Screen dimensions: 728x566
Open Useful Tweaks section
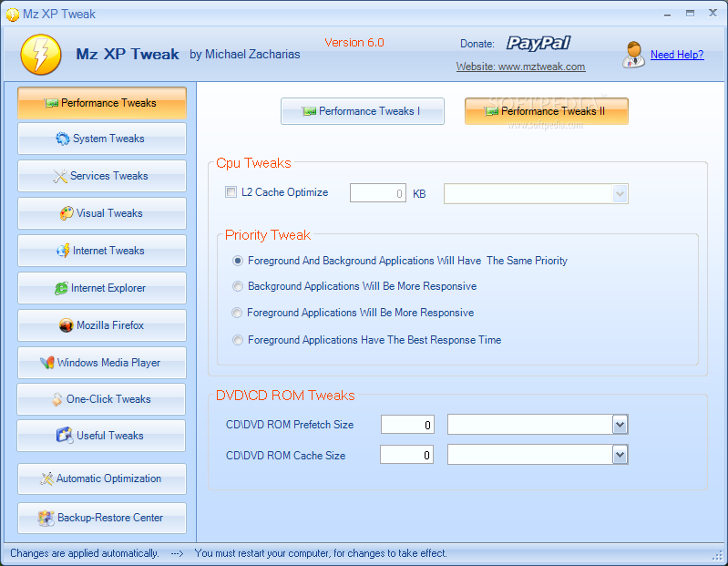click(x=101, y=436)
